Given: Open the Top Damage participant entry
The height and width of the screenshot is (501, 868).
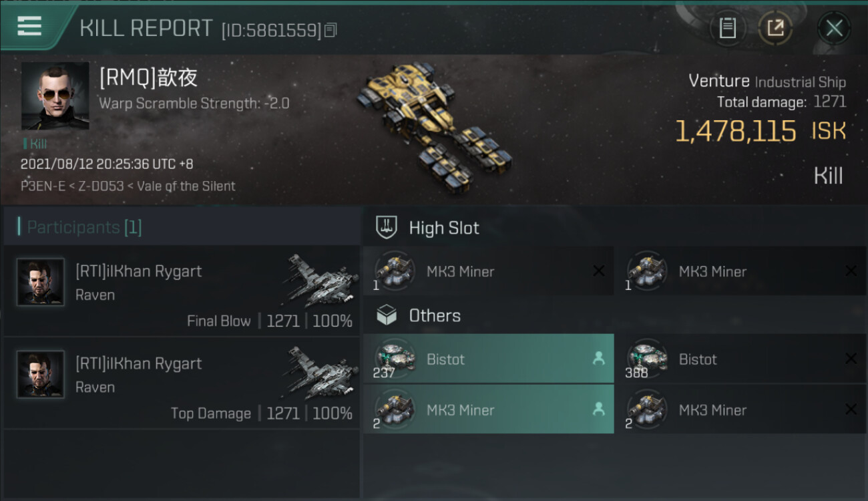Looking at the screenshot, I should (x=182, y=383).
